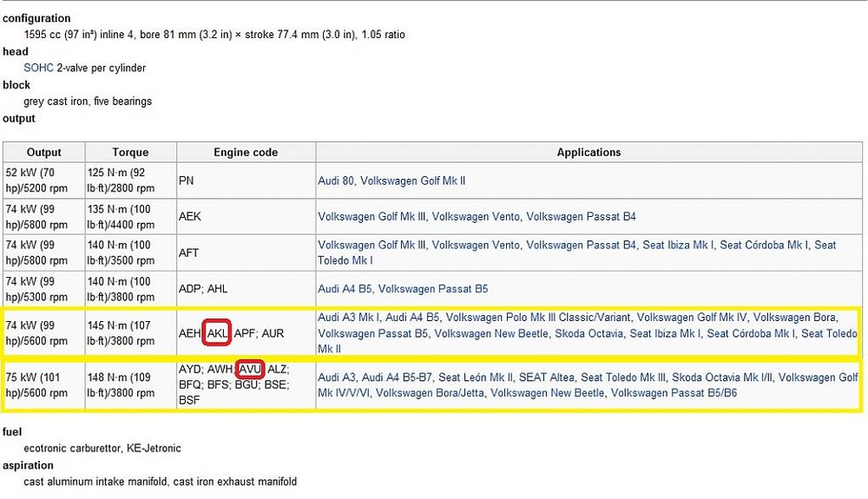Open the Audi A3 link in 75 kW row
This screenshot has width=868, height=499.
(337, 378)
